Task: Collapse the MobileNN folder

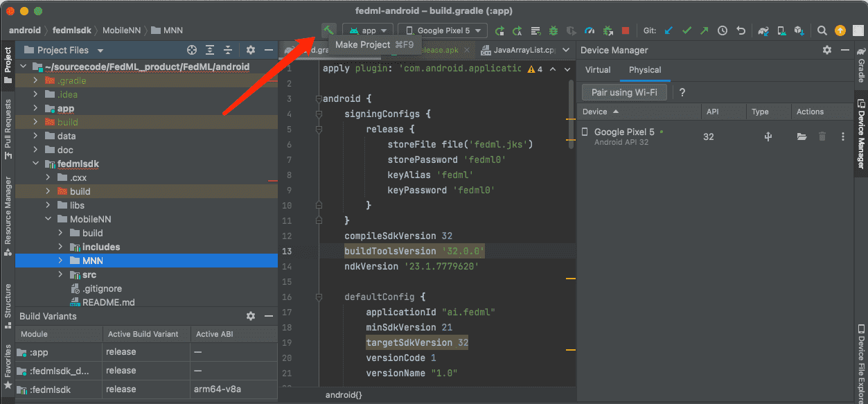Action: pos(48,219)
